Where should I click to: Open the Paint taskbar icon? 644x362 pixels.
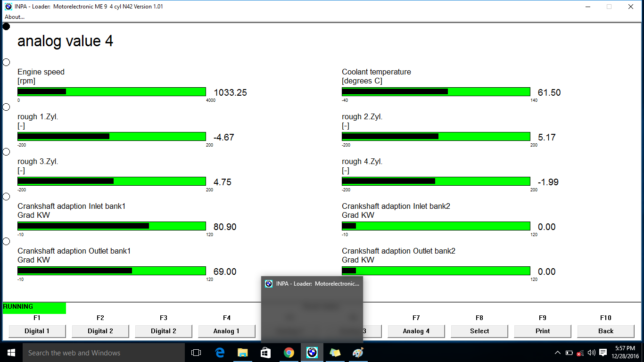[358, 353]
